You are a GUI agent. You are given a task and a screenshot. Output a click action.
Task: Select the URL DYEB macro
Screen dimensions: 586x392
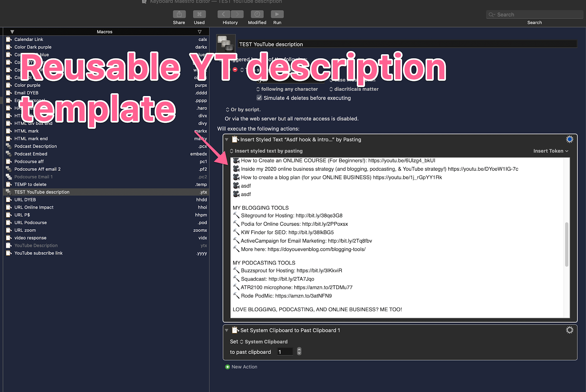tap(106, 200)
